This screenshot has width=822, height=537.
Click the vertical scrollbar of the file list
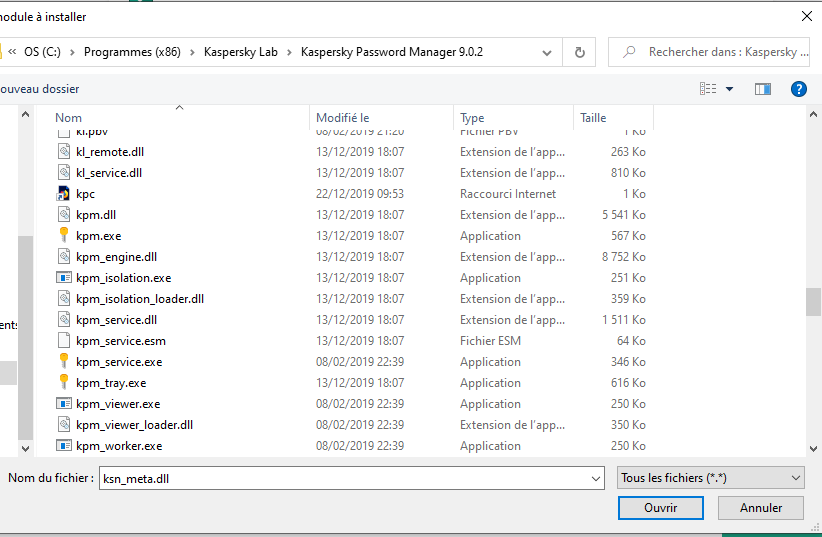pyautogui.click(x=813, y=300)
